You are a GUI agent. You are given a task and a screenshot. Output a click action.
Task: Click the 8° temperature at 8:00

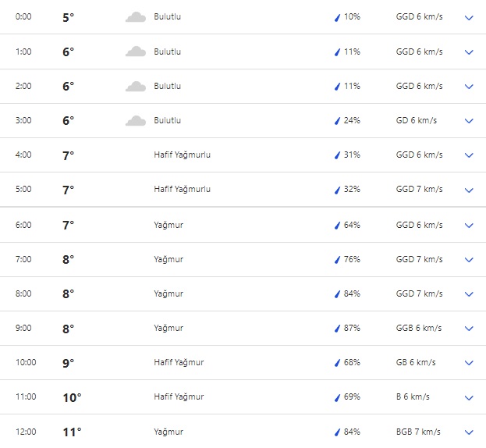tap(68, 293)
